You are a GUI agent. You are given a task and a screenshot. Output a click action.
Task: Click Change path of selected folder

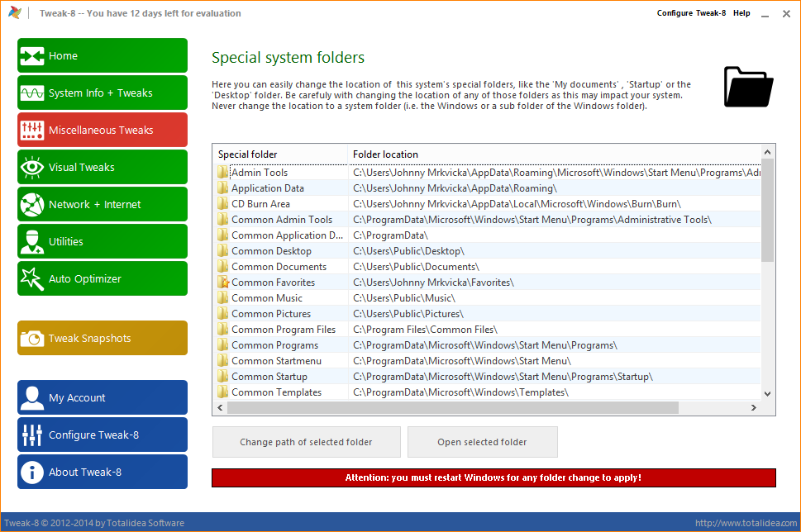pos(306,442)
